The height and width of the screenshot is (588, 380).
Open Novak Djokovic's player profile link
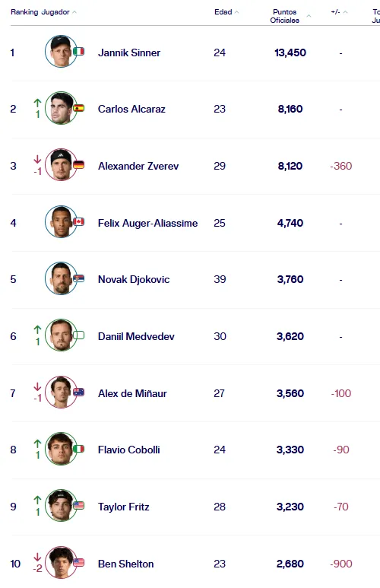tap(134, 279)
